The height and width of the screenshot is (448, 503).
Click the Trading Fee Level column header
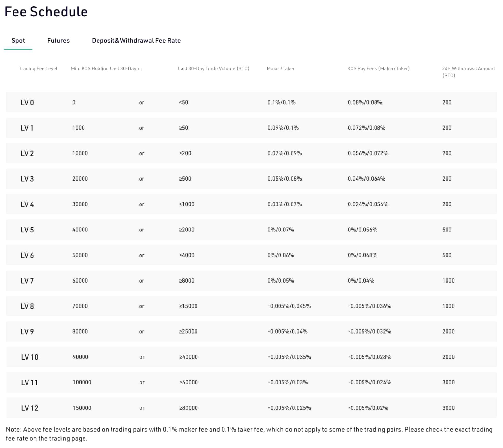[38, 68]
